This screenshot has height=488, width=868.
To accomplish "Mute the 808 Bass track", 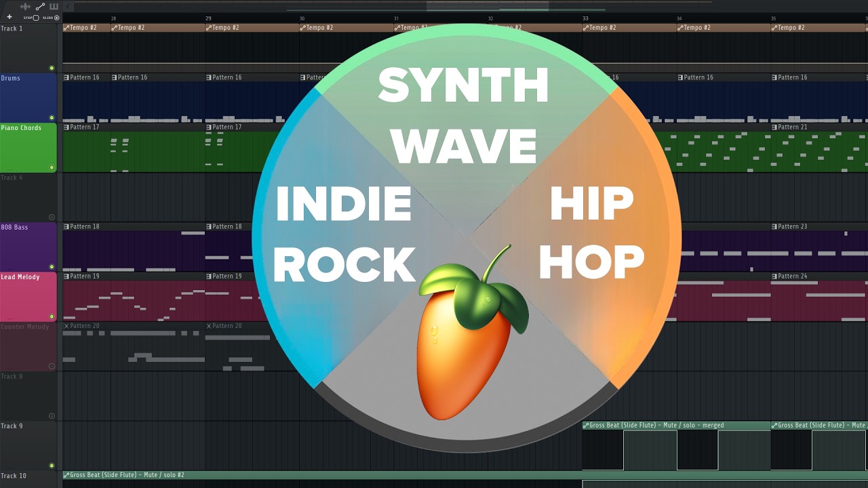I will tap(52, 267).
